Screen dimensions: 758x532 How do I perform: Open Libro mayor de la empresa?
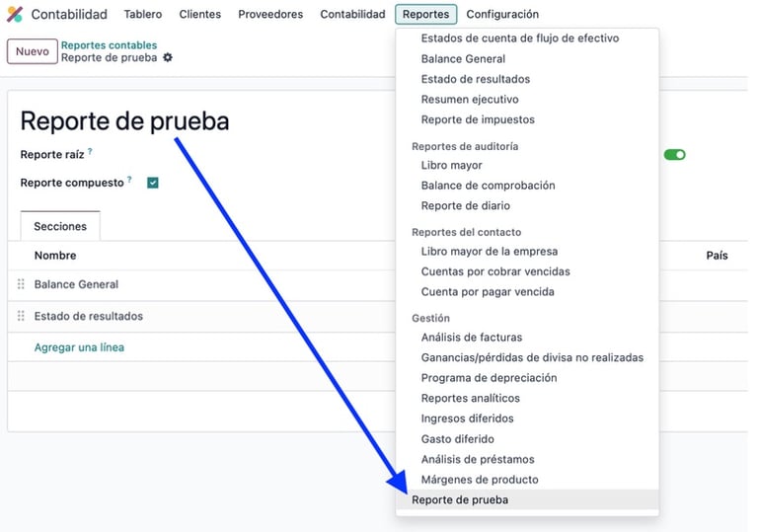[490, 251]
